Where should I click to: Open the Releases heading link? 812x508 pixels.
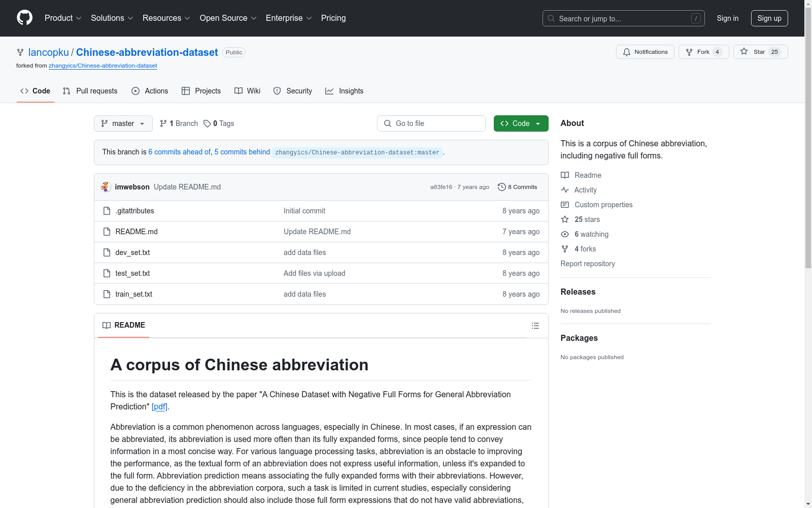pyautogui.click(x=578, y=292)
